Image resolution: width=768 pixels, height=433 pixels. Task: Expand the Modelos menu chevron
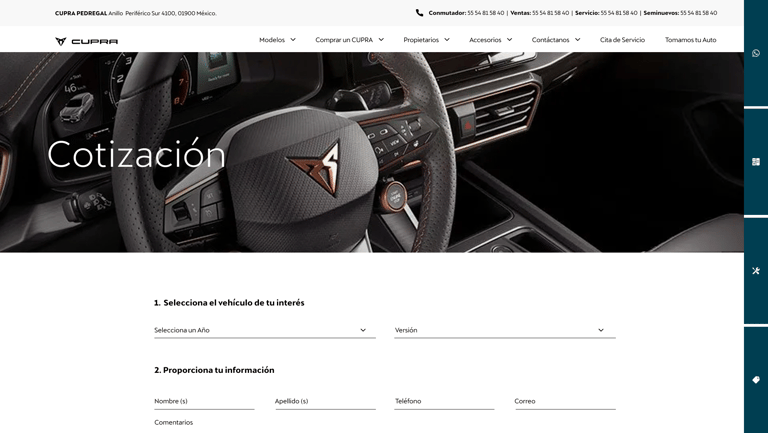293,40
